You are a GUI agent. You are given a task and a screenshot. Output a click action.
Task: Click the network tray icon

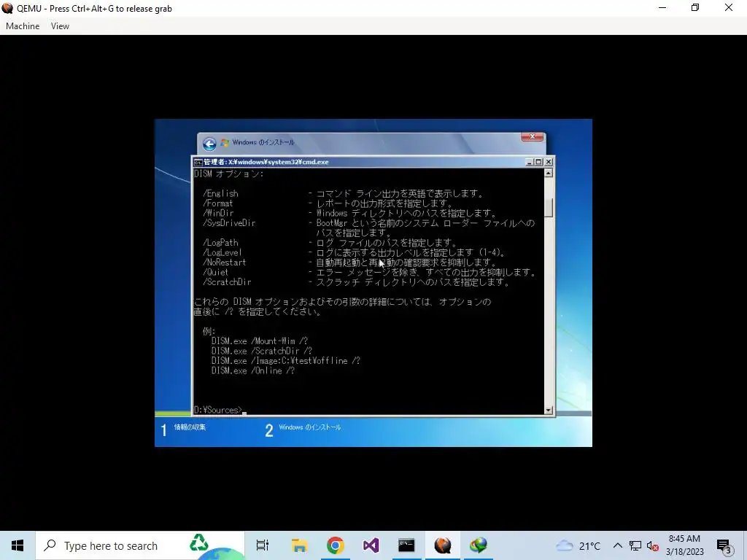click(x=635, y=545)
